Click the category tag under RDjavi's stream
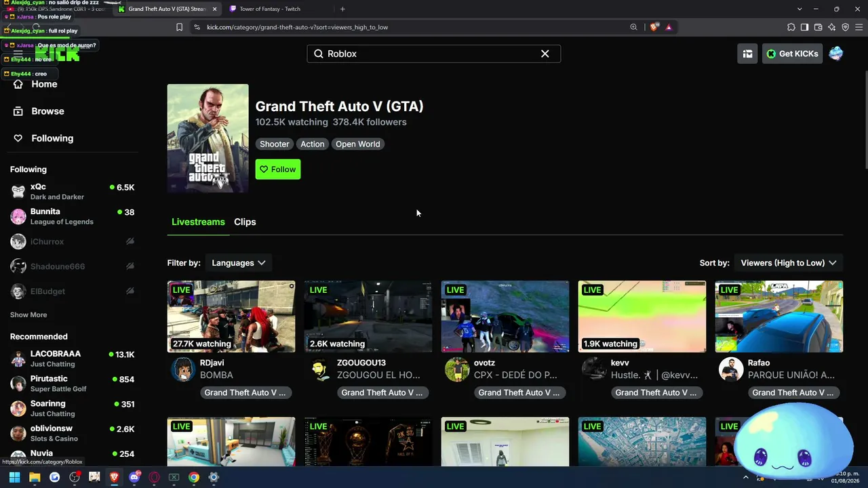Screen dimensions: 868x488 click(x=245, y=392)
